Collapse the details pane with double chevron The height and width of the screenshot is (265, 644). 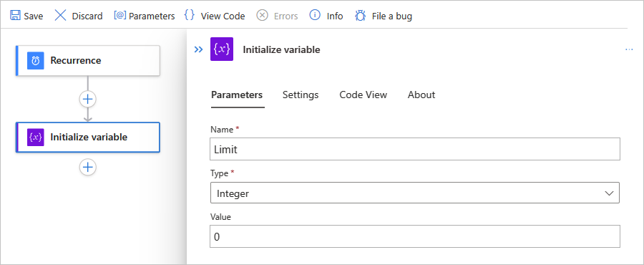click(198, 49)
